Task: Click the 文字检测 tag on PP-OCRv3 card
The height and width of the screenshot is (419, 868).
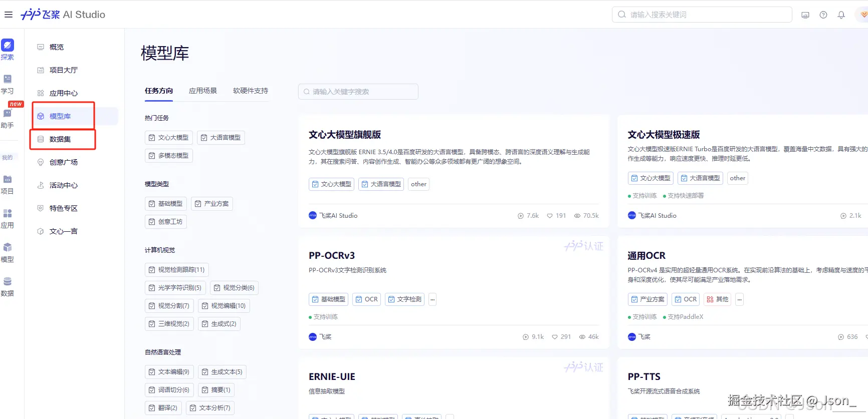Action: [405, 299]
